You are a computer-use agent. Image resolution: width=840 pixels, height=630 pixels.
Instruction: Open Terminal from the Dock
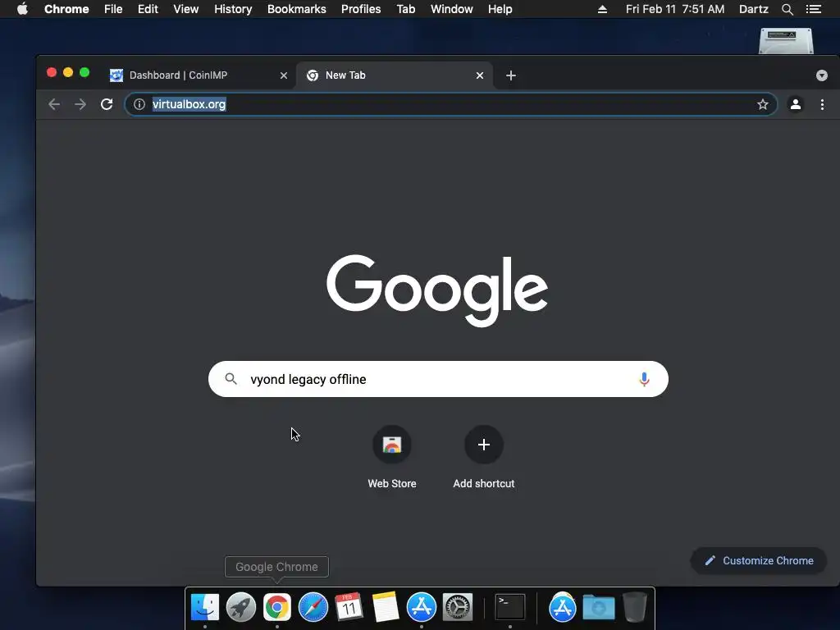click(x=509, y=607)
